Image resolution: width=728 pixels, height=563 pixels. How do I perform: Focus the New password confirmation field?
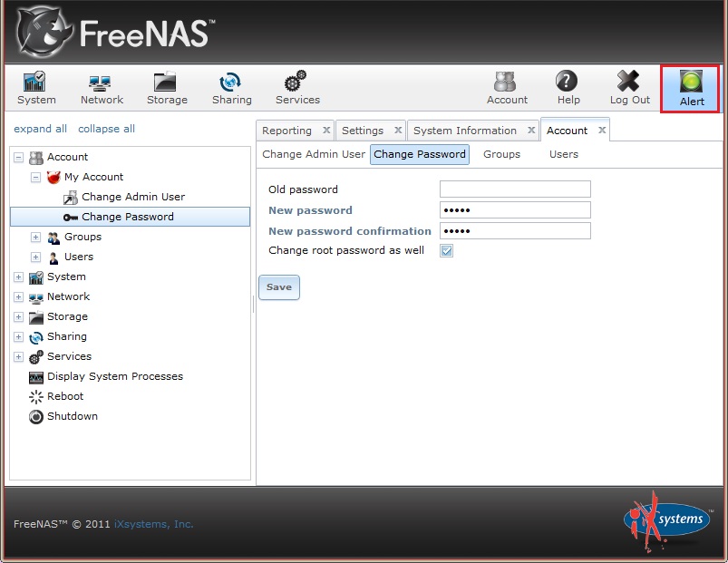click(515, 230)
